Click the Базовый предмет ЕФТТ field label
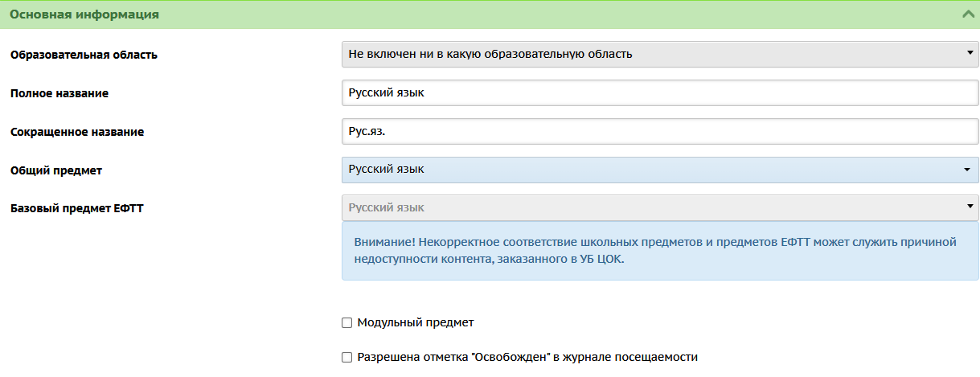 (x=76, y=208)
